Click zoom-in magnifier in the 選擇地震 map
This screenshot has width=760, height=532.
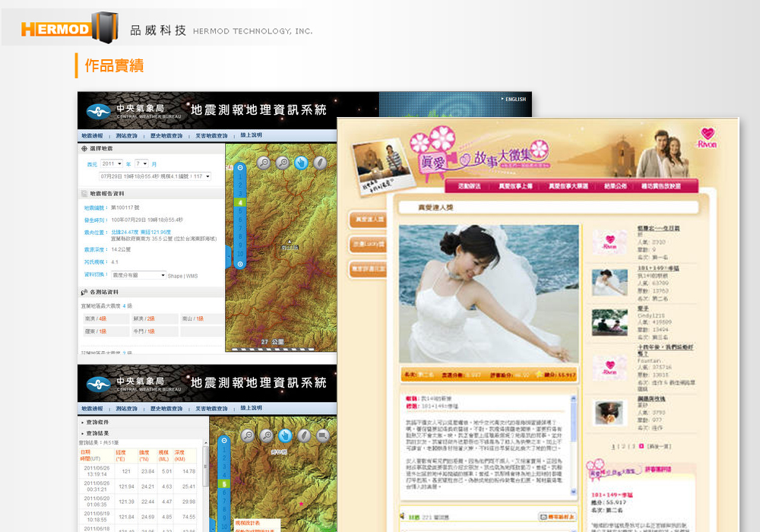point(282,162)
